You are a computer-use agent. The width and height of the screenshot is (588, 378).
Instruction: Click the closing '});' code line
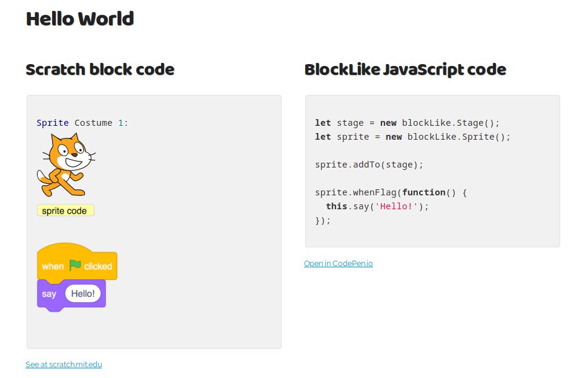coord(323,220)
